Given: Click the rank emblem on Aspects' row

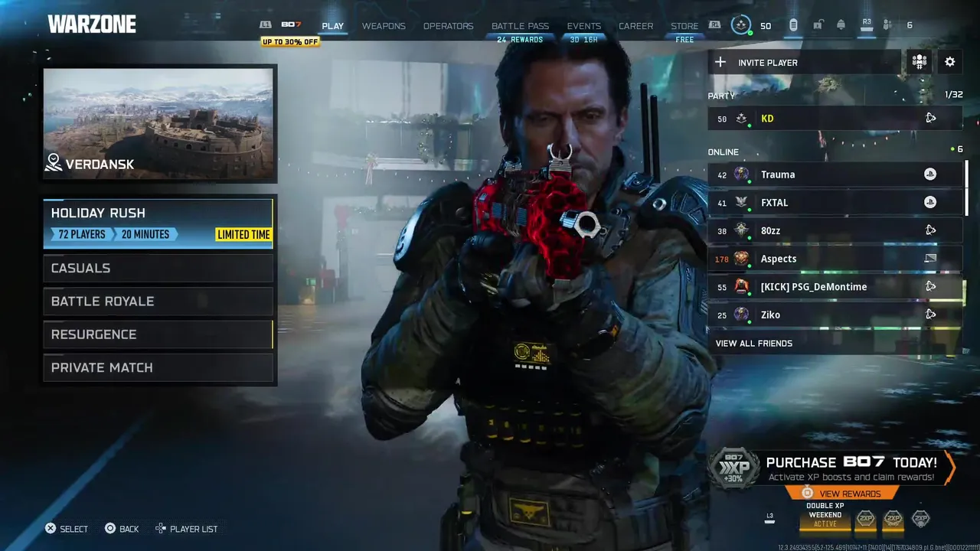Looking at the screenshot, I should 741,259.
